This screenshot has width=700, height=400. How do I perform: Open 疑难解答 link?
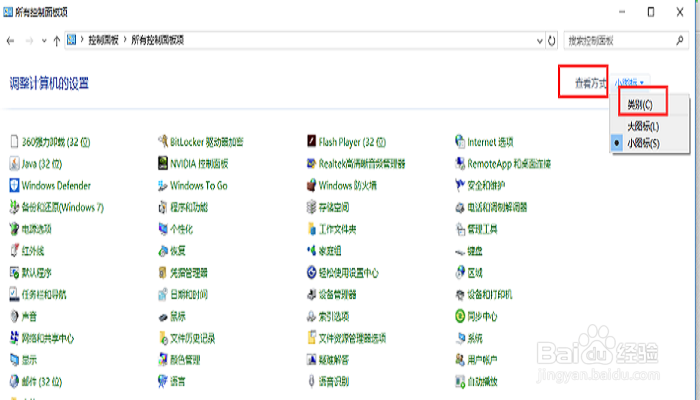click(333, 360)
